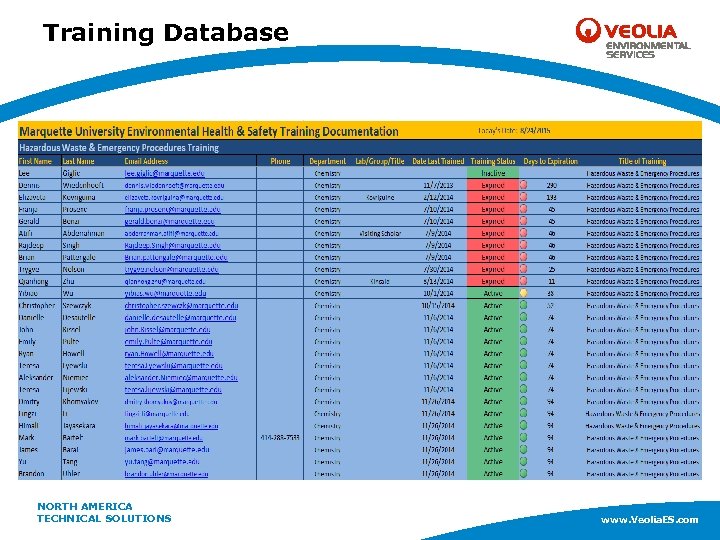Click the green status indicator in Danielle's row
Viewport: 720px width, 540px height.
coord(523,317)
